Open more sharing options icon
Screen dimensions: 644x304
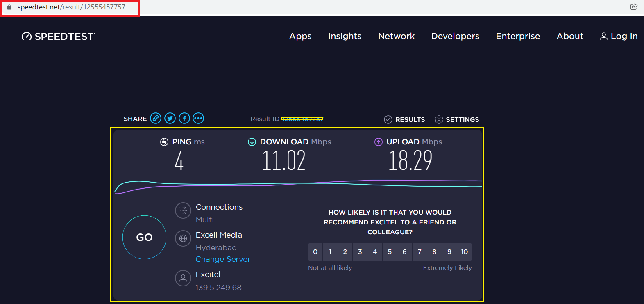(198, 119)
